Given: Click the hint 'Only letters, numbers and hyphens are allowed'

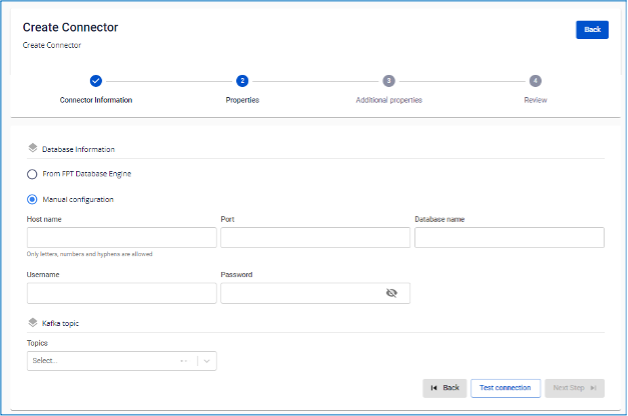Looking at the screenshot, I should (90, 254).
